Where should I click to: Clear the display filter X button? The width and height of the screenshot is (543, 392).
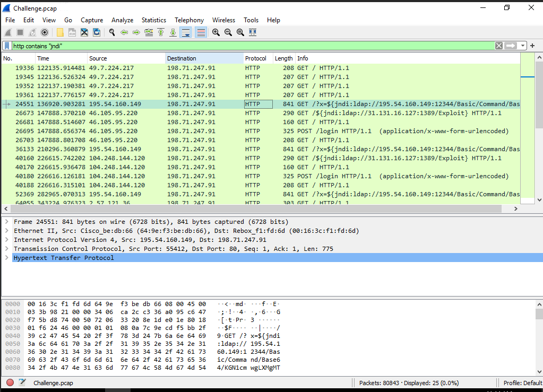[498, 46]
